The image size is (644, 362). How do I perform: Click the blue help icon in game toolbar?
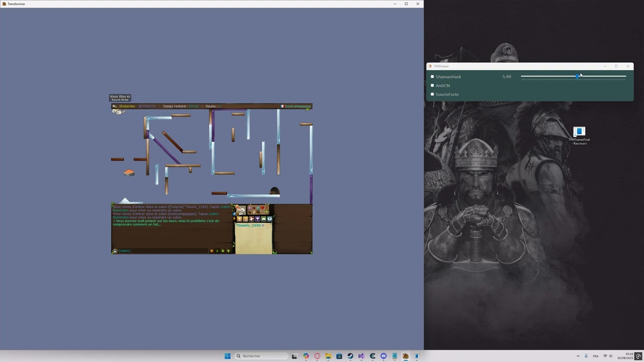point(270,219)
